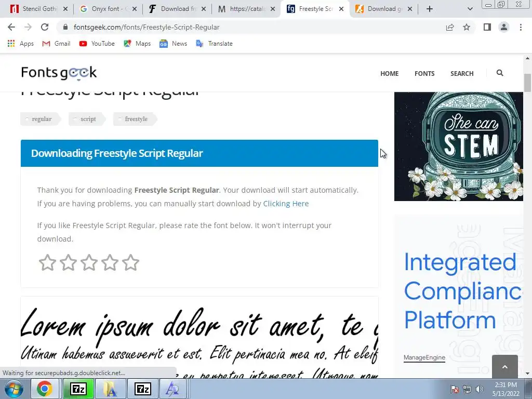The height and width of the screenshot is (399, 532).
Task: Click the She Can STEM ad image
Action: point(459,146)
